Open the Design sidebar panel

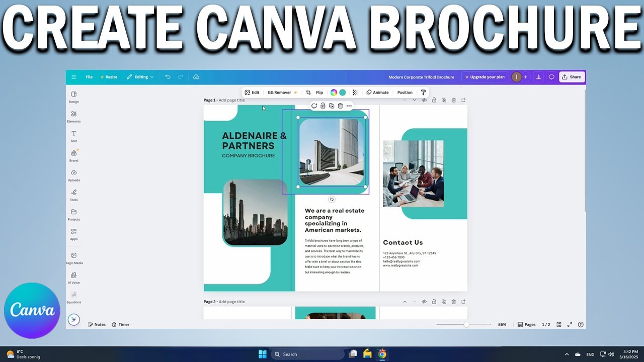(74, 97)
